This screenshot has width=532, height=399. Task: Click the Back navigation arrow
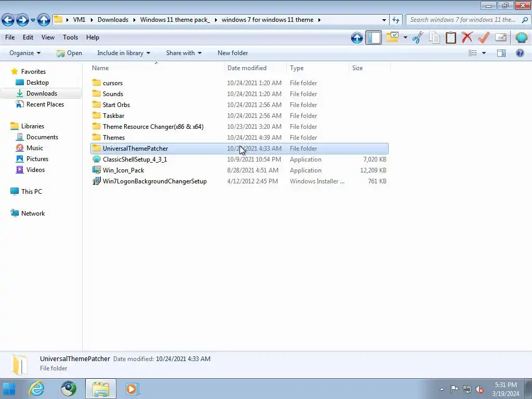[x=8, y=20]
